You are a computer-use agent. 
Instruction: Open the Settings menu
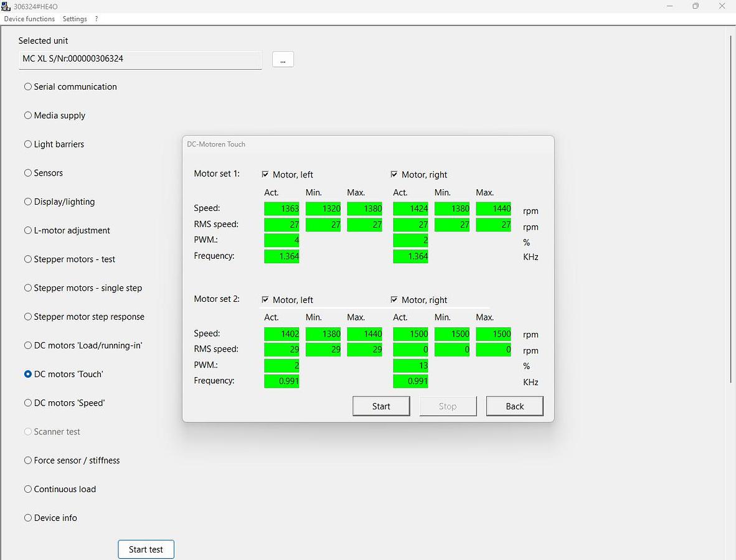(x=75, y=19)
